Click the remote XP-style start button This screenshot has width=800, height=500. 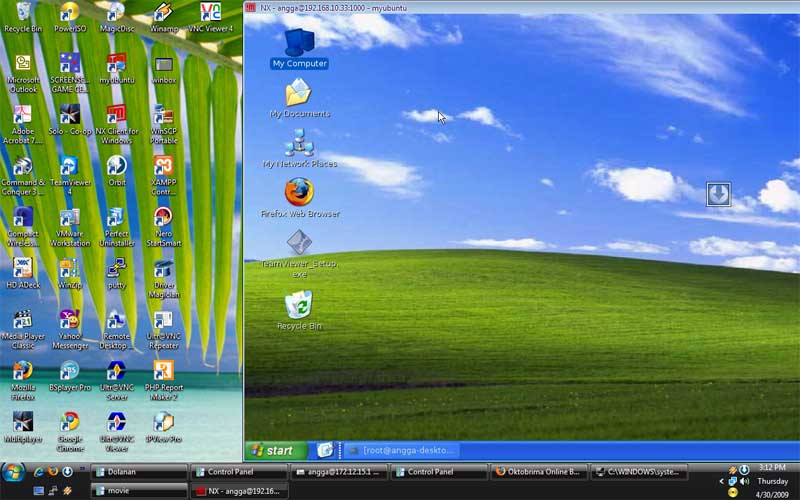point(276,451)
